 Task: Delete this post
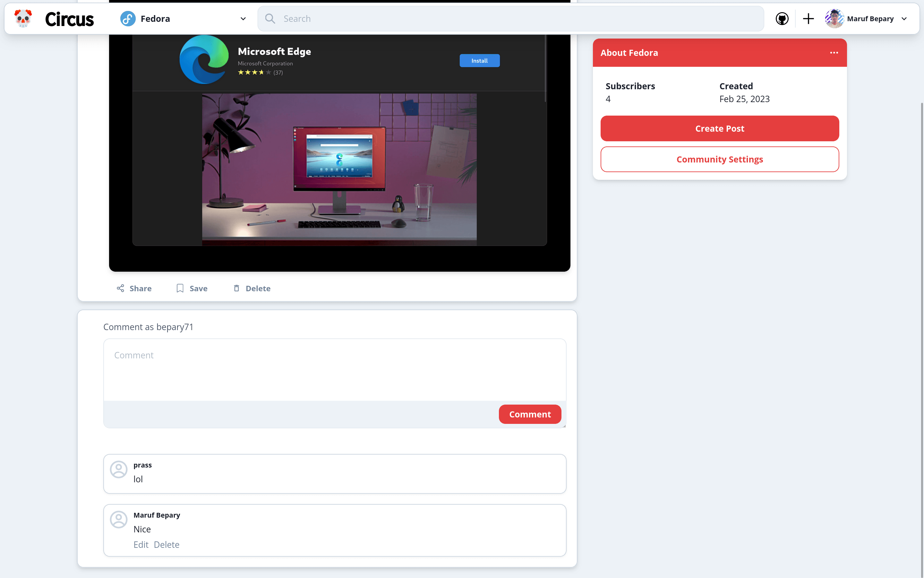point(252,288)
